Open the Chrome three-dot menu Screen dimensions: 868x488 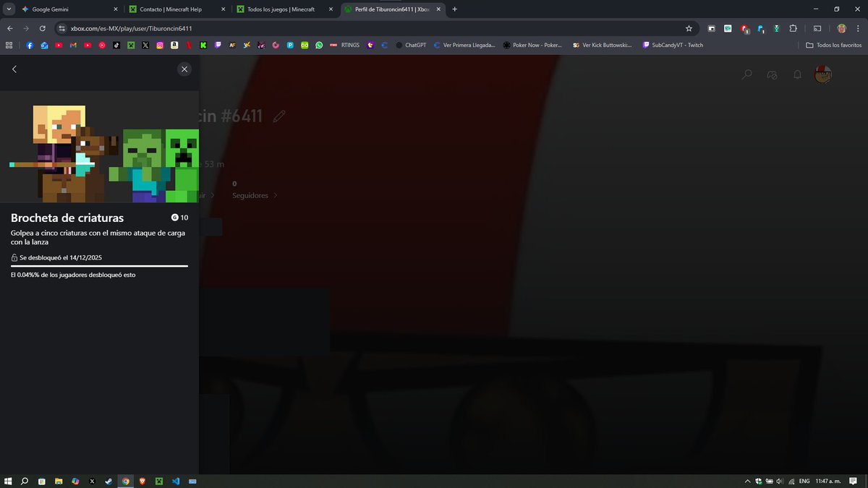(858, 28)
